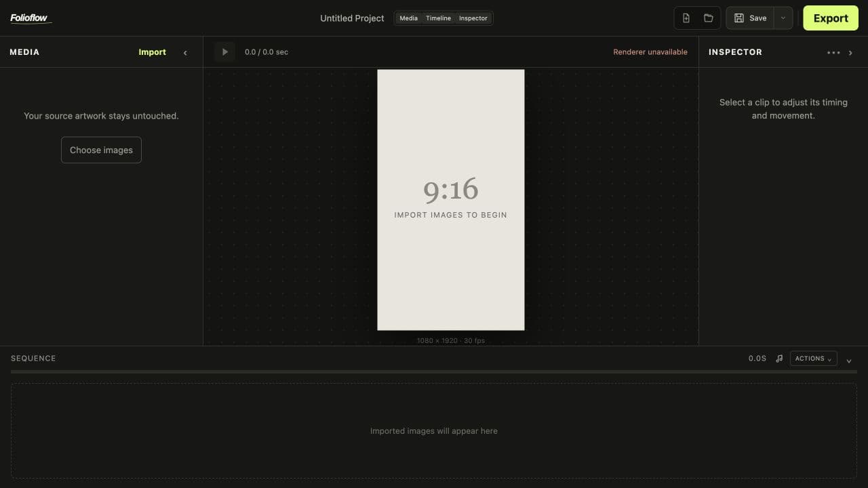Click the 9:16 preview canvas
The width and height of the screenshot is (868, 488).
coord(451,200)
